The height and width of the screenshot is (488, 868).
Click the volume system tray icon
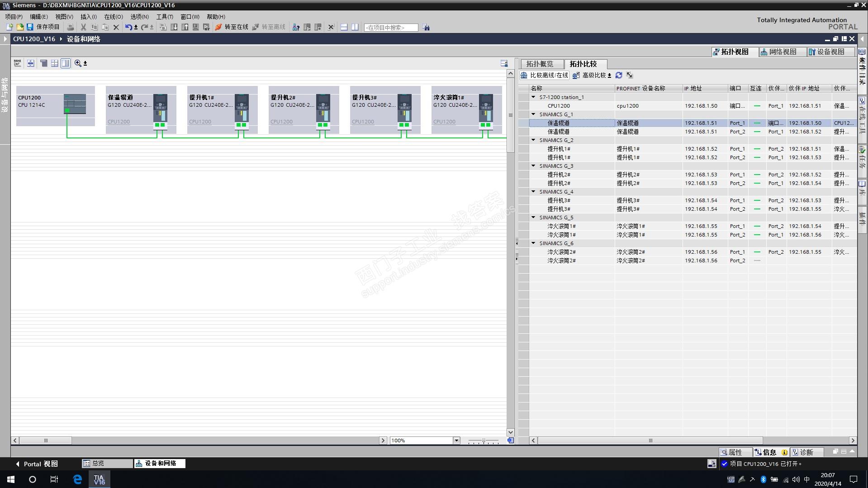(796, 479)
